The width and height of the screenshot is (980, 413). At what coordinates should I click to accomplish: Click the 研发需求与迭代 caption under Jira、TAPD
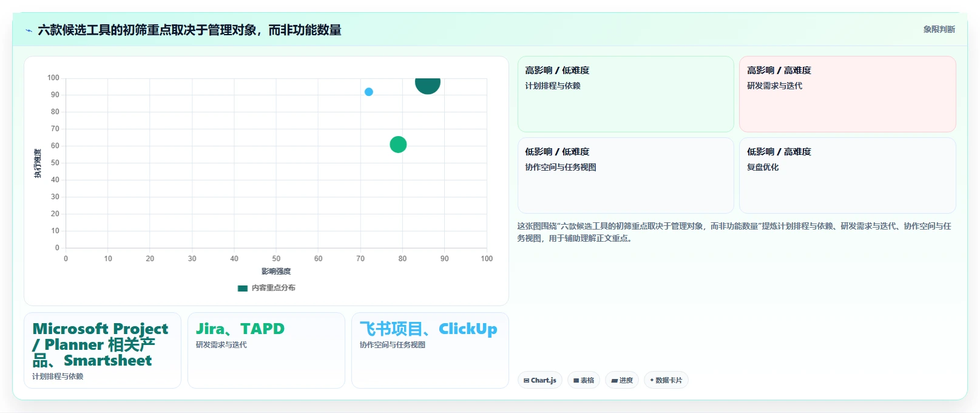point(221,345)
